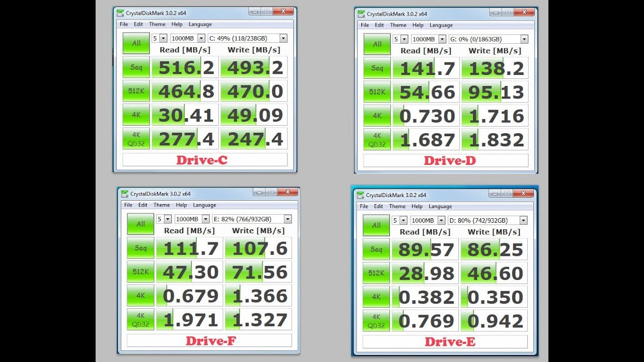The width and height of the screenshot is (644, 362).
Task: Click the Drive-C comment field
Action: (x=205, y=160)
